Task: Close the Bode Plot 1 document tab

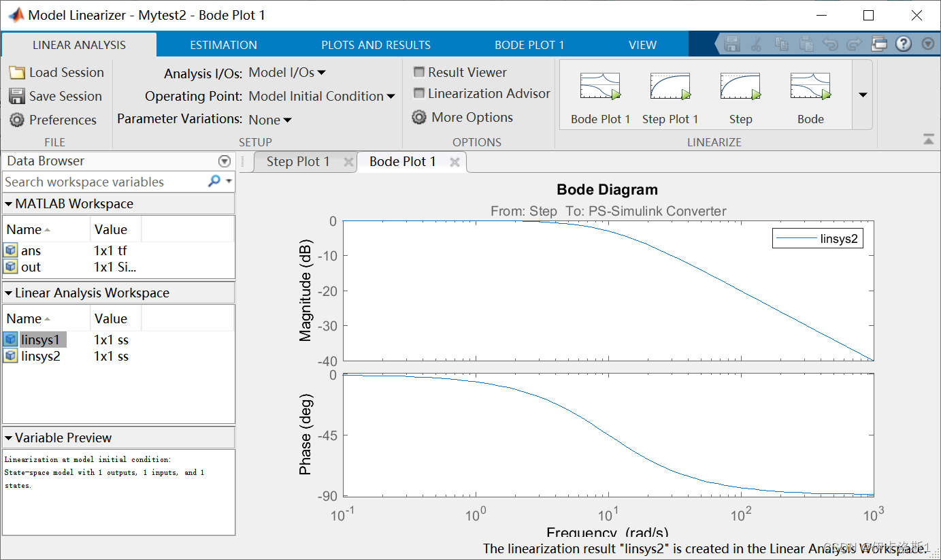Action: (x=455, y=162)
